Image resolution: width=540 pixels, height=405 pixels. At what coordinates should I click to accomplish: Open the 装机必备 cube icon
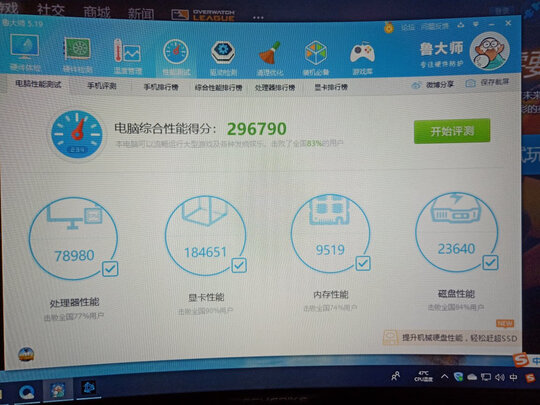pyautogui.click(x=316, y=57)
